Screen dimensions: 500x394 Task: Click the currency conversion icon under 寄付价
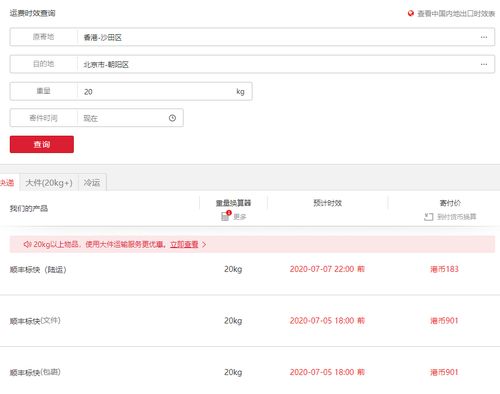[x=429, y=217]
